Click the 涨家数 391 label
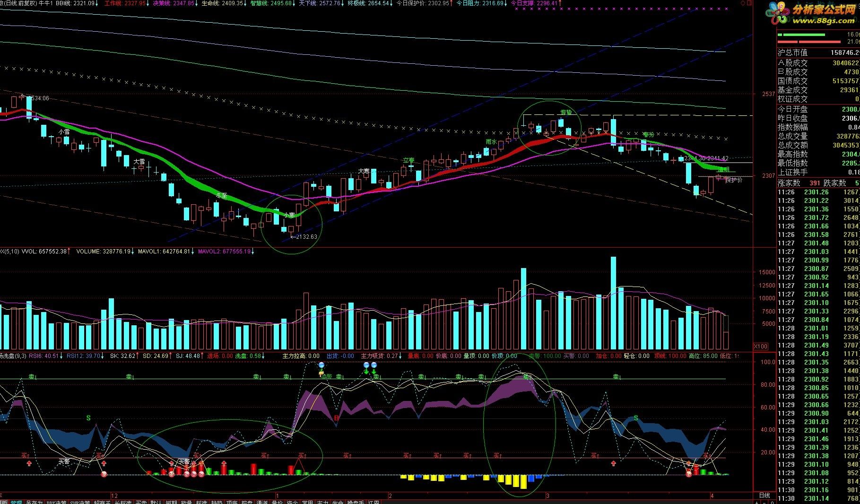The image size is (860, 504). coord(799,183)
